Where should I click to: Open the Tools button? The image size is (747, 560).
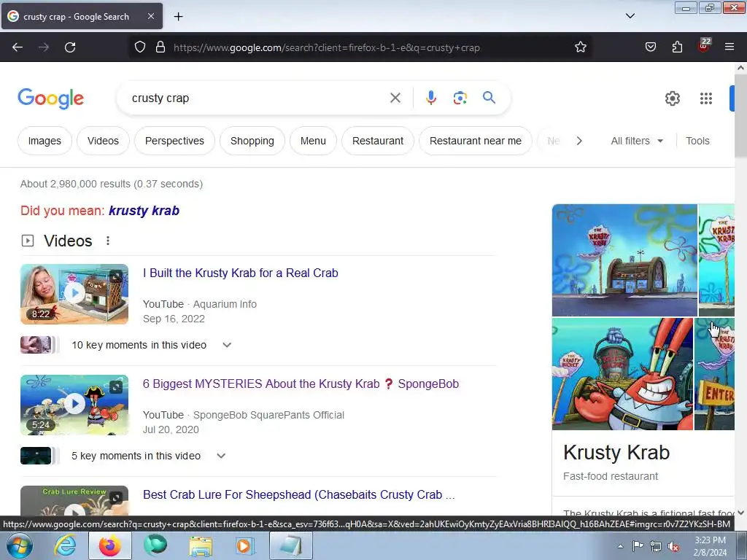point(697,141)
